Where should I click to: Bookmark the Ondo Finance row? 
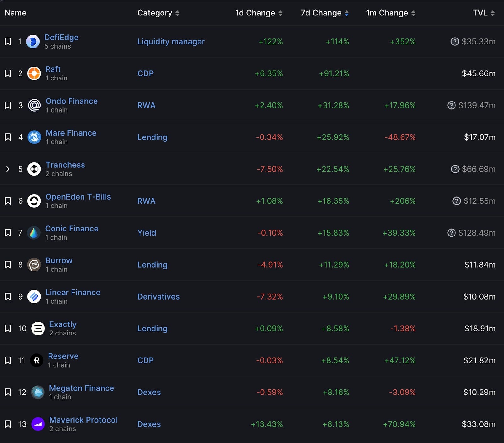[8, 105]
